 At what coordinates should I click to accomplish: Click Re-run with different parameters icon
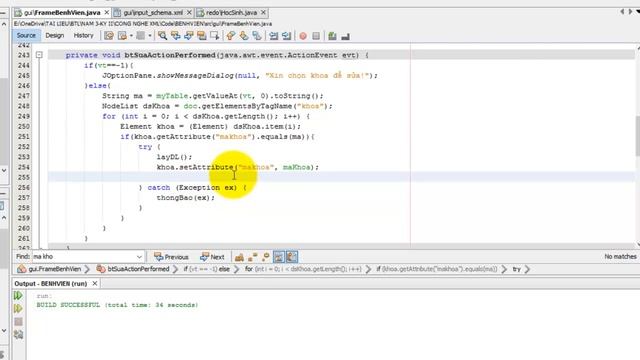tap(18, 309)
